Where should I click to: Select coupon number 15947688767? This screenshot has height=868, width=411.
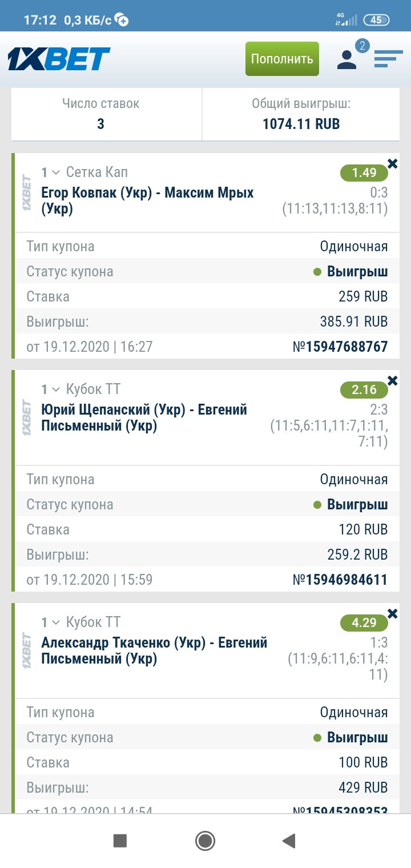click(x=340, y=347)
